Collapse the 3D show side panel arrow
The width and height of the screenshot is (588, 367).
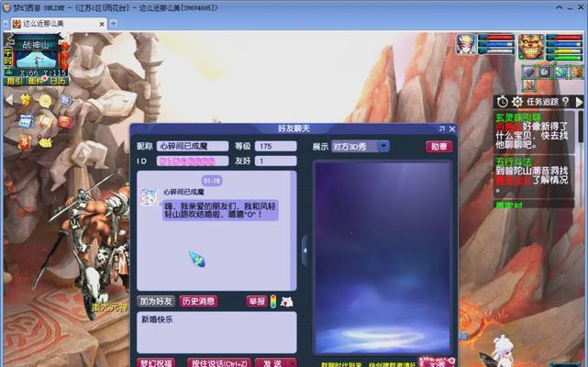(x=305, y=250)
